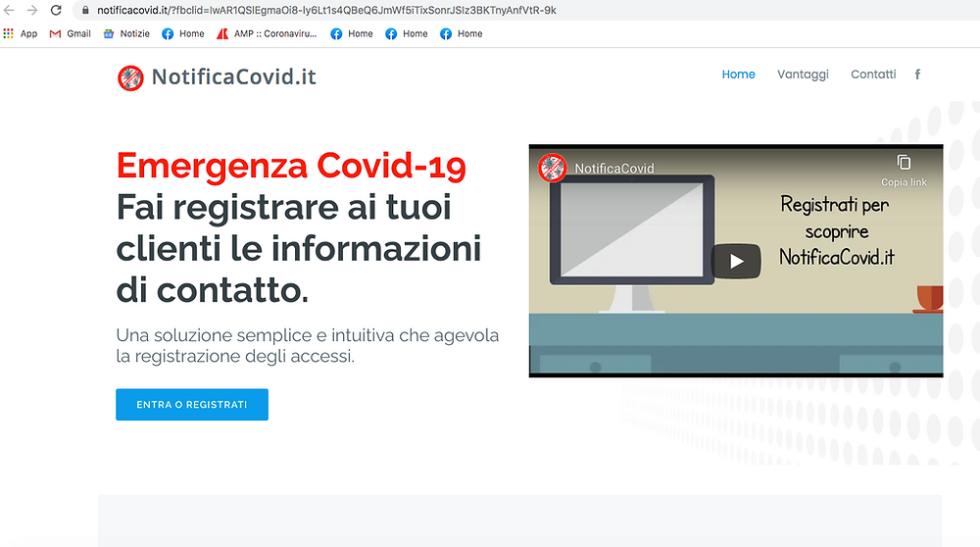Open the Contatti navigation item
The image size is (980, 547).
click(x=873, y=75)
